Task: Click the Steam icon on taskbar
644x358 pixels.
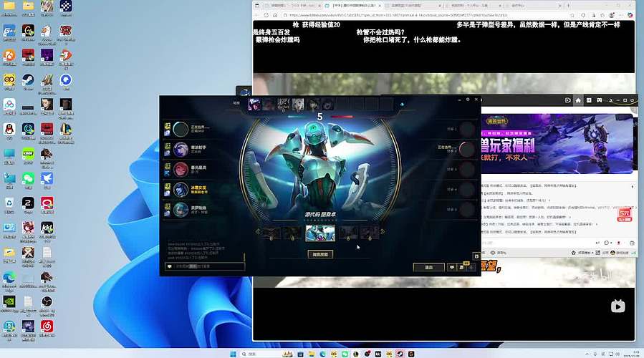Action: (400, 354)
